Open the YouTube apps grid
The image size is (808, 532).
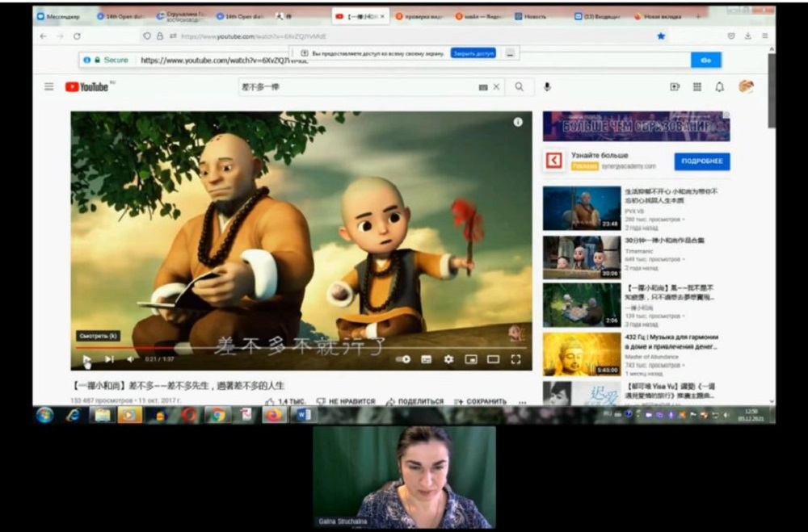[696, 86]
